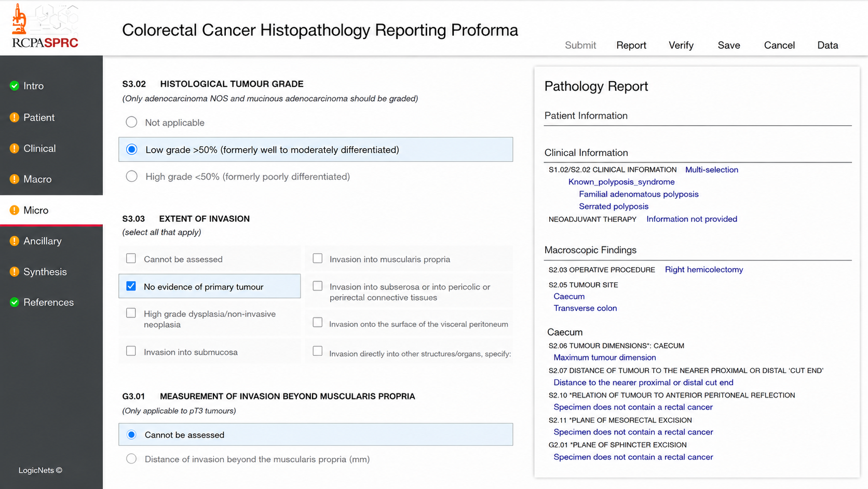The image size is (868, 489).
Task: Click Maximum tumour dimension link
Action: [605, 358]
